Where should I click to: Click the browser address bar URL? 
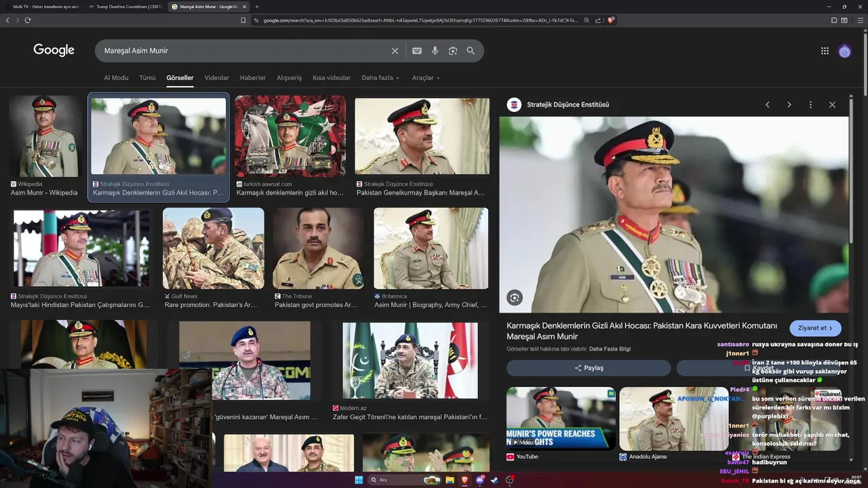pyautogui.click(x=420, y=20)
